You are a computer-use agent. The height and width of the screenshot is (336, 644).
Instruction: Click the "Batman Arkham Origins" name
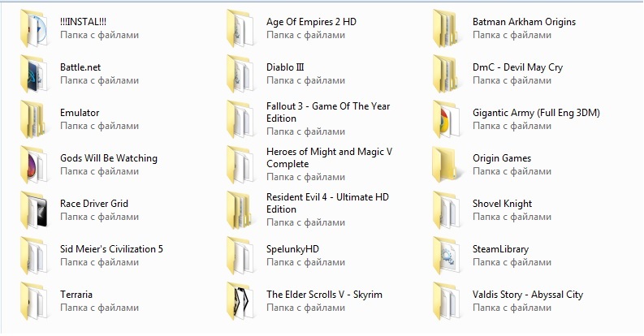(x=524, y=22)
